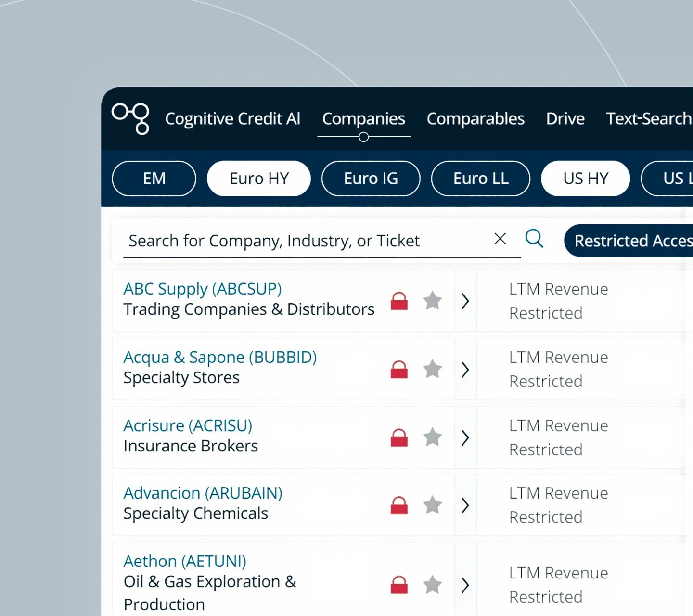This screenshot has width=693, height=616.
Task: Click Trading Companies & Distributors text
Action: coord(249,309)
